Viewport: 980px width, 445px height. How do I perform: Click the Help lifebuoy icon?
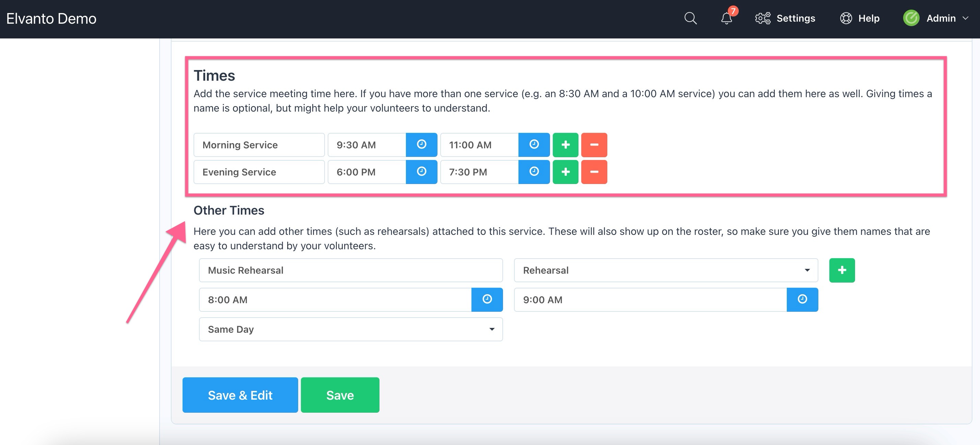coord(846,18)
